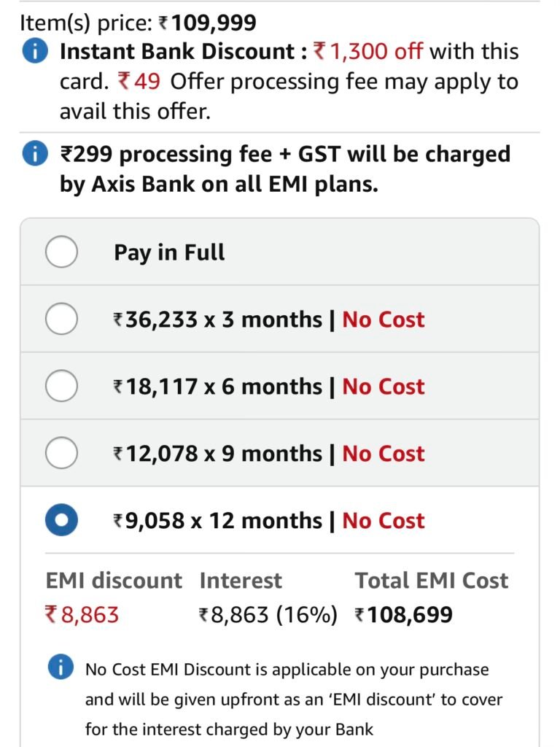Click 'No Cost' label in 6 months row

click(x=384, y=387)
